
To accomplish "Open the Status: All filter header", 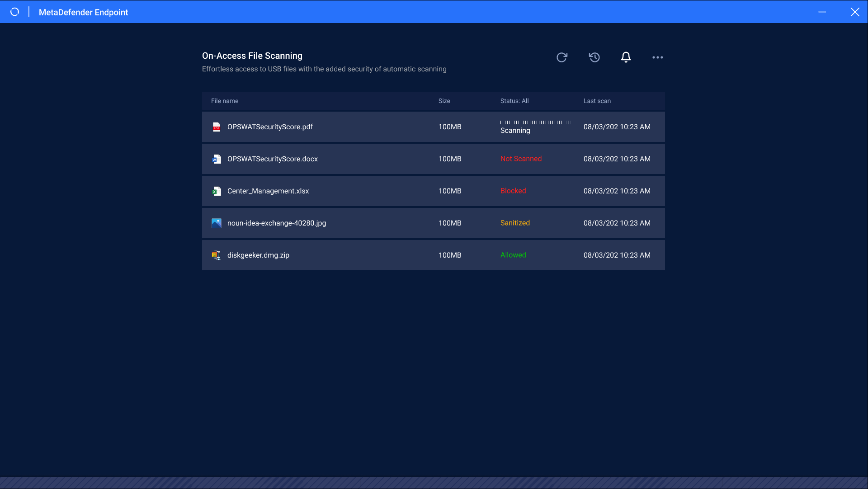I will pyautogui.click(x=514, y=101).
